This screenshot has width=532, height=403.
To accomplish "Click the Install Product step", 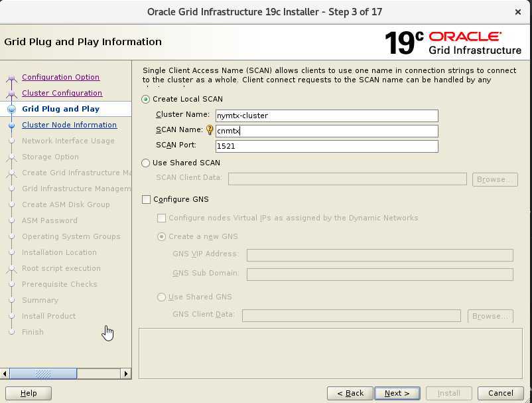I will [49, 317].
